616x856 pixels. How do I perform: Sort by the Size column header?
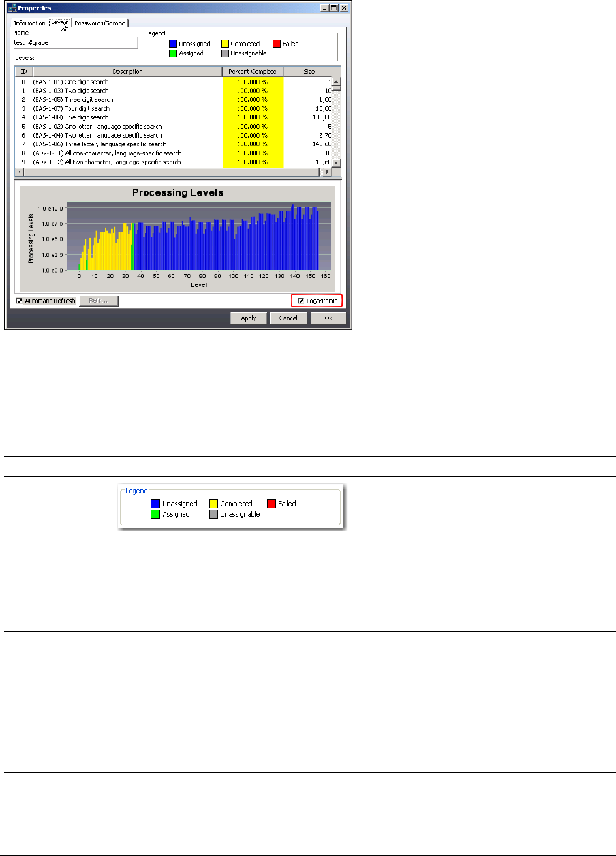(309, 72)
